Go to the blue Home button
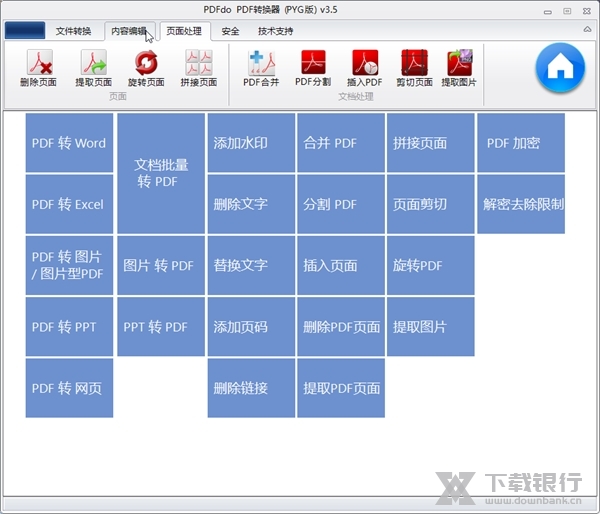This screenshot has width=600, height=514. (560, 68)
